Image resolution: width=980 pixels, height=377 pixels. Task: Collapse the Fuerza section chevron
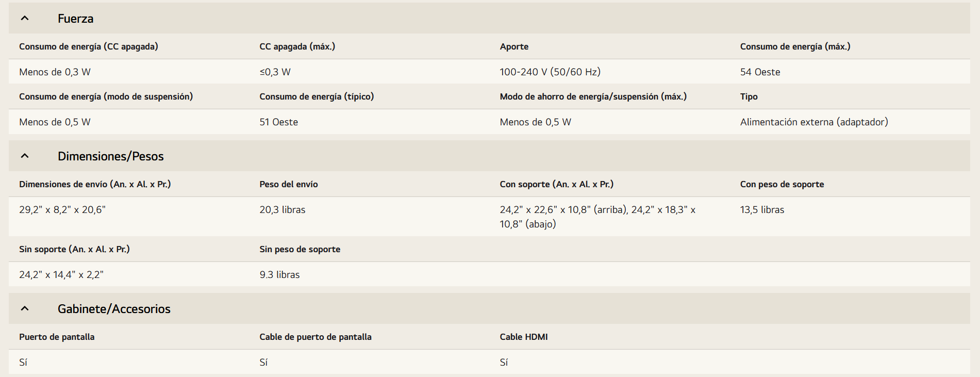(x=25, y=18)
